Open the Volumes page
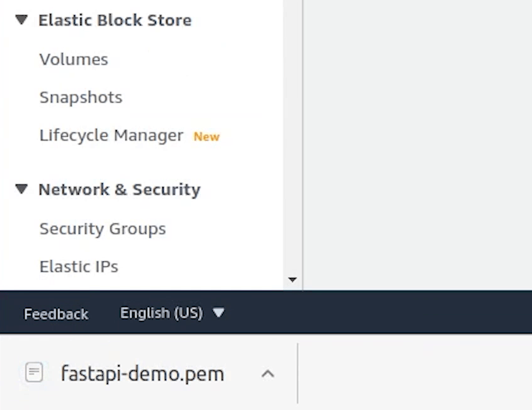This screenshot has width=532, height=410. point(73,59)
